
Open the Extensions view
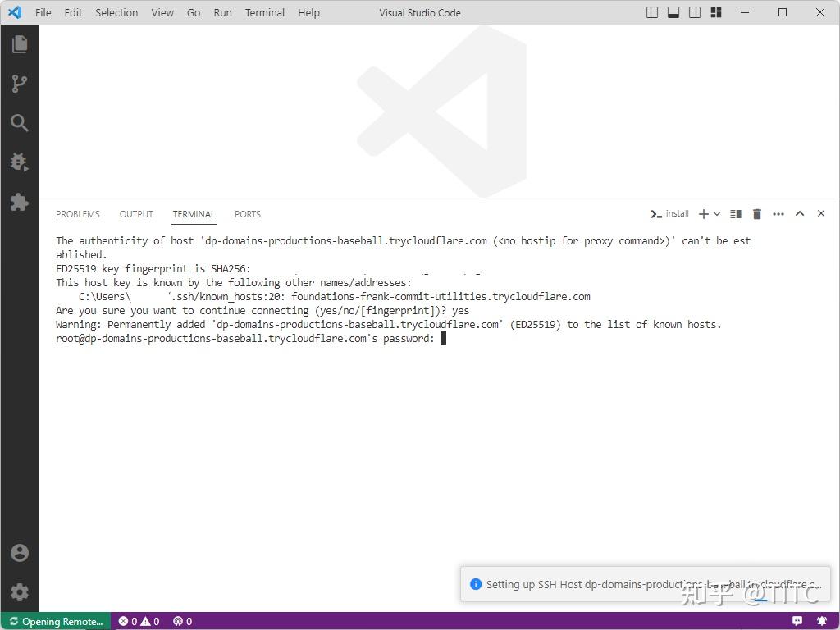(x=20, y=202)
